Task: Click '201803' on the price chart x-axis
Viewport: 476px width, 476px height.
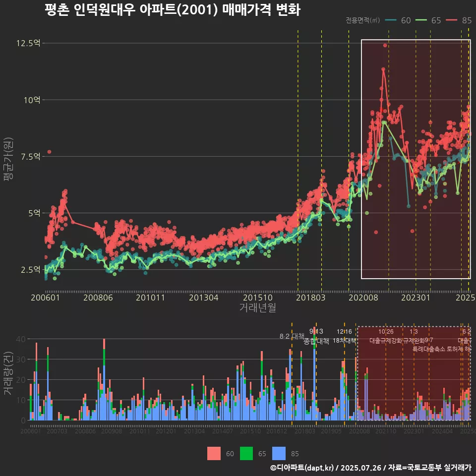Action: 310,297
